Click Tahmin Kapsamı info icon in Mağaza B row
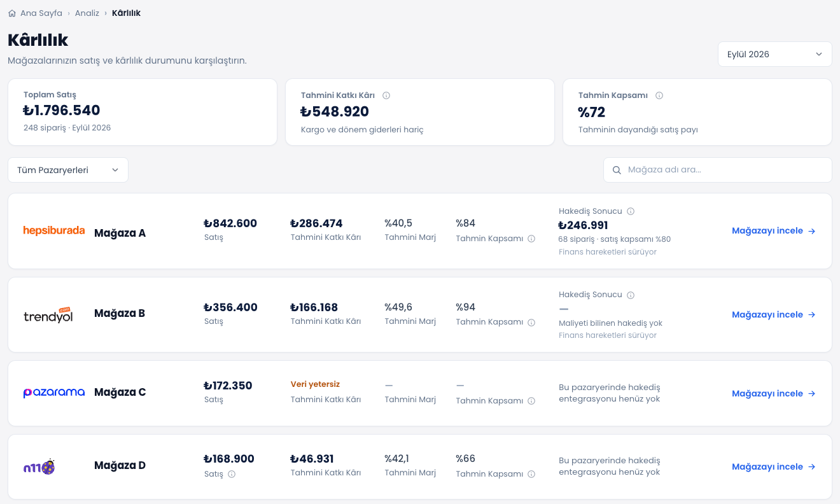The width and height of the screenshot is (840, 504). (531, 323)
